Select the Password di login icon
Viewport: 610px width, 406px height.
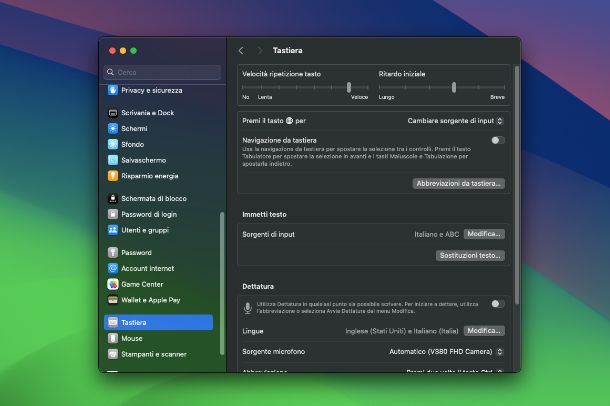pyautogui.click(x=113, y=214)
